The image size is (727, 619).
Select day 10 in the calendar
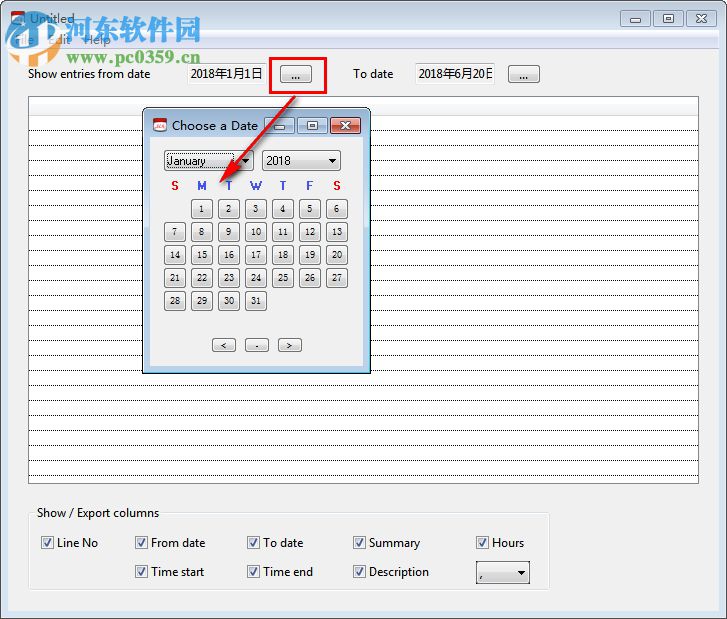[x=255, y=232]
